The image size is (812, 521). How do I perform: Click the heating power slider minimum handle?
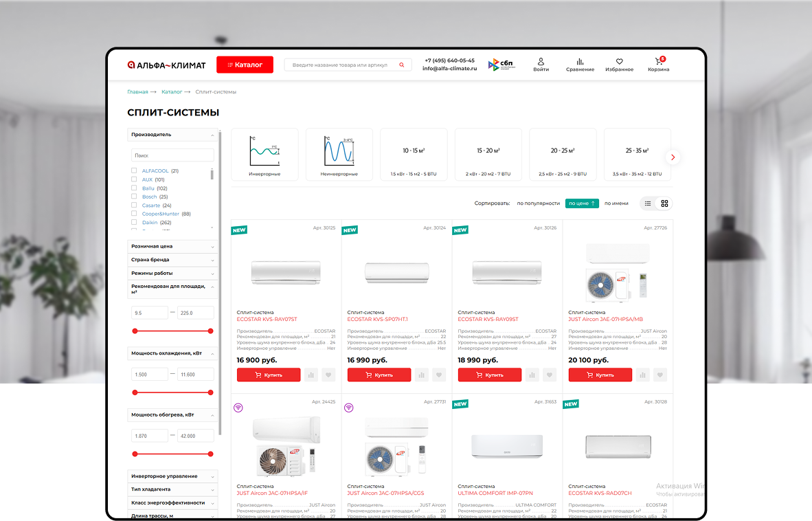point(135,454)
